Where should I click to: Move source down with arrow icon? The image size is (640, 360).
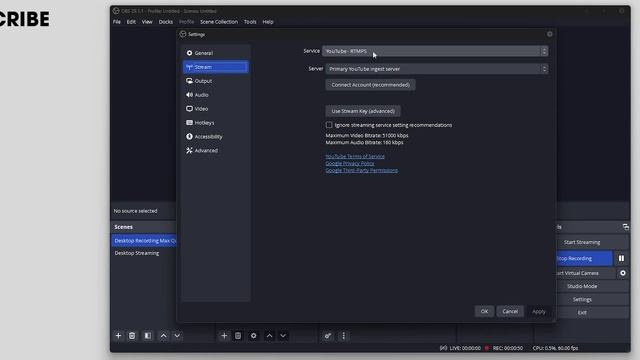click(283, 336)
